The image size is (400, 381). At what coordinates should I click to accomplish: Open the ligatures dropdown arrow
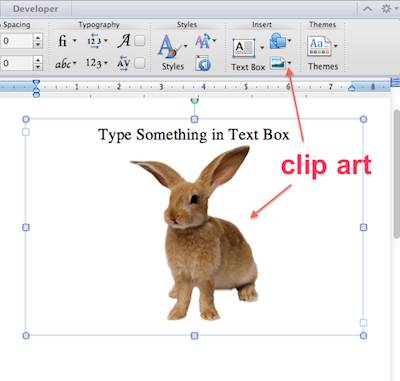[75, 41]
